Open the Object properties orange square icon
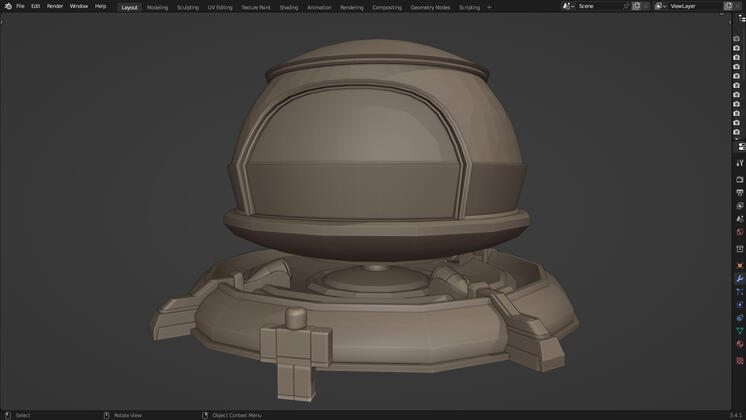Screen dimensions: 746x420 [x=739, y=265]
